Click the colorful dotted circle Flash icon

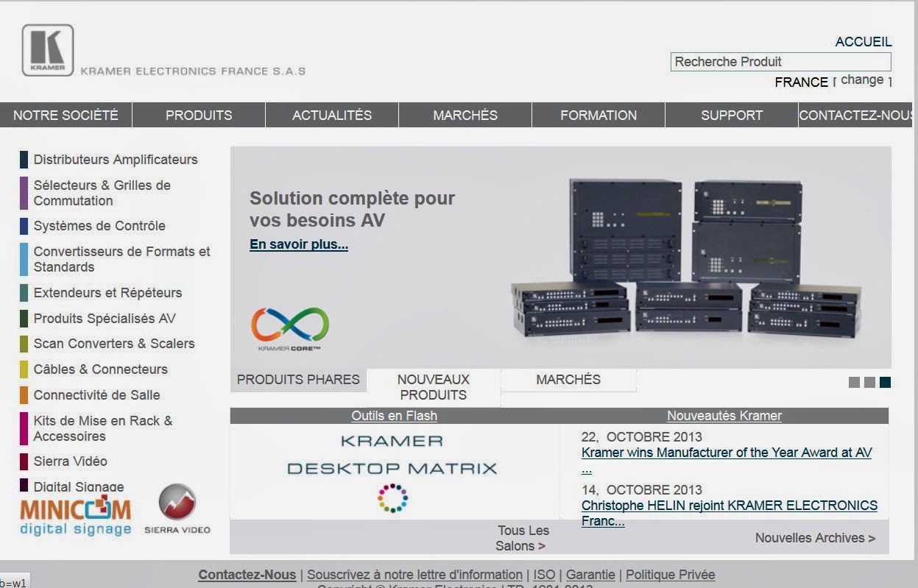[x=392, y=498]
